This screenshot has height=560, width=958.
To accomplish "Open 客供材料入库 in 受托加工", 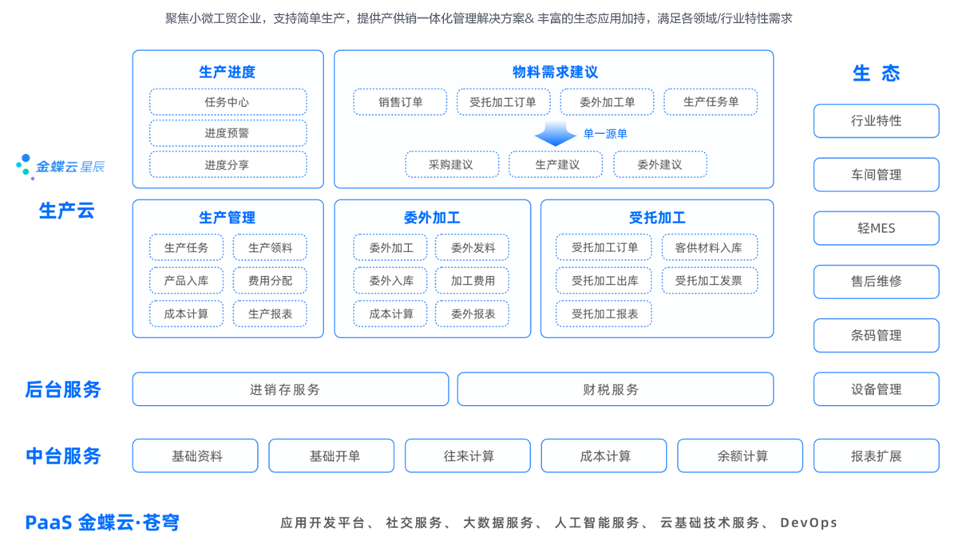I will coord(709,248).
